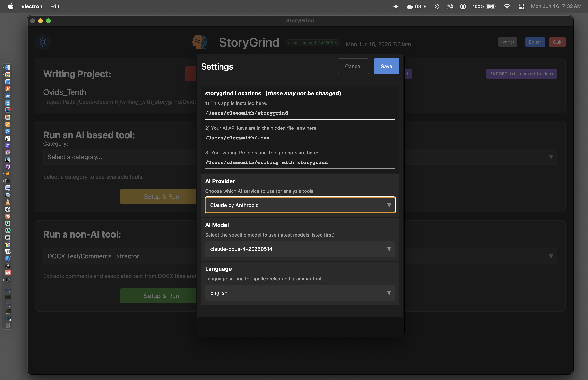Click the Bluetooth menu bar icon

click(x=437, y=6)
